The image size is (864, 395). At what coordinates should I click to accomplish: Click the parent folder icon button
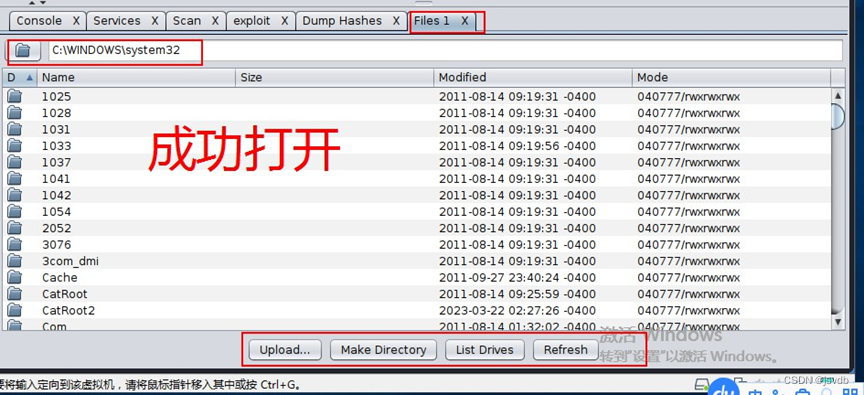pyautogui.click(x=23, y=51)
